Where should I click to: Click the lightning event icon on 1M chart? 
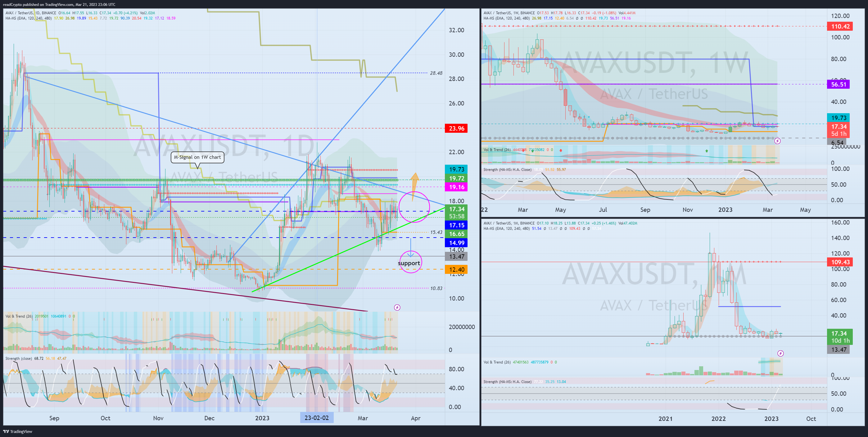780,353
